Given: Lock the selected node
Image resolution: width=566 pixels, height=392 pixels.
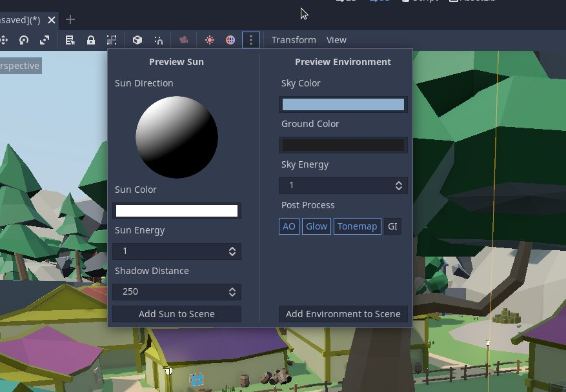Looking at the screenshot, I should [90, 40].
